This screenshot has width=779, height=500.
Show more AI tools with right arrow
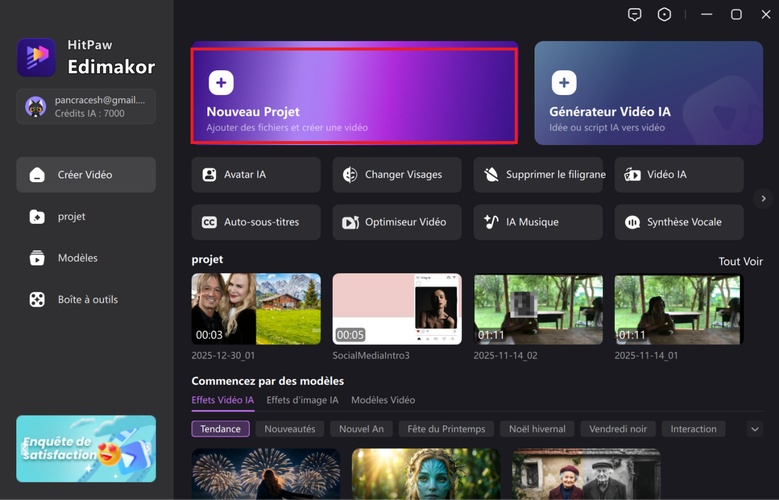coord(763,199)
